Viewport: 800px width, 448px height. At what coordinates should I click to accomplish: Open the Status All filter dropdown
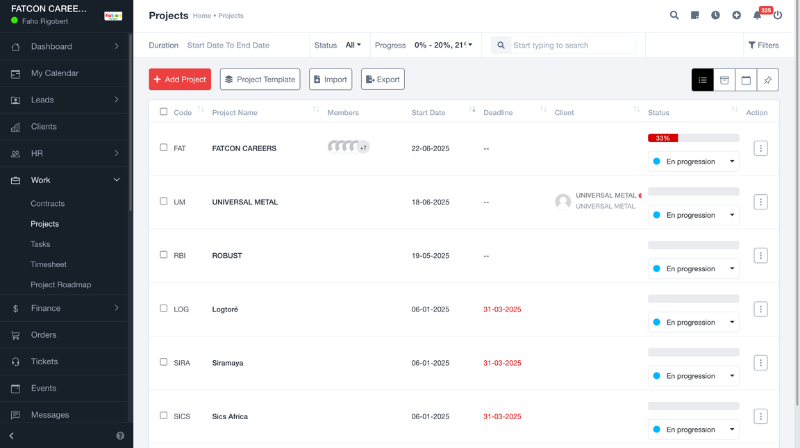click(353, 45)
